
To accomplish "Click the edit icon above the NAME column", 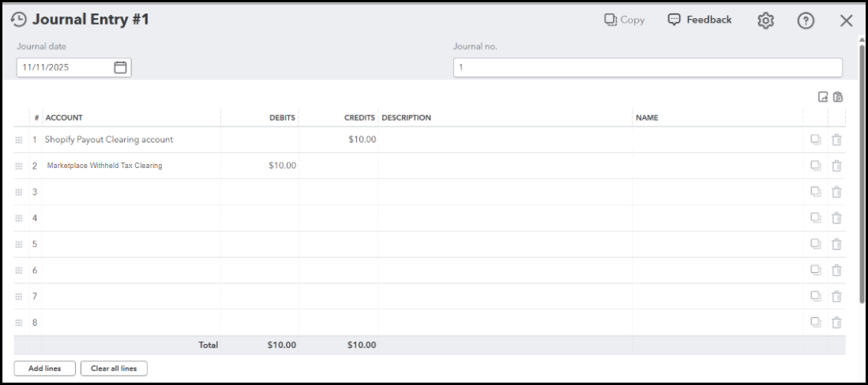I will coord(822,97).
